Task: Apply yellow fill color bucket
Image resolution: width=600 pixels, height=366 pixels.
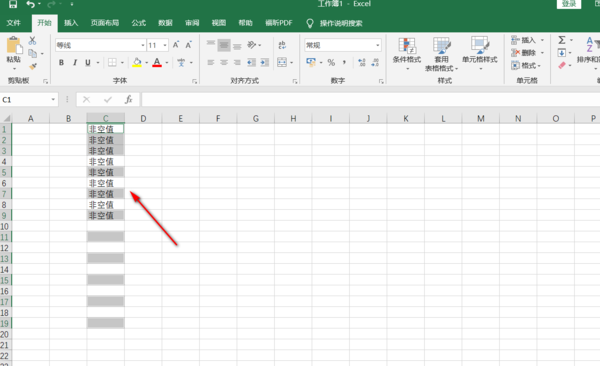Action: (x=137, y=62)
